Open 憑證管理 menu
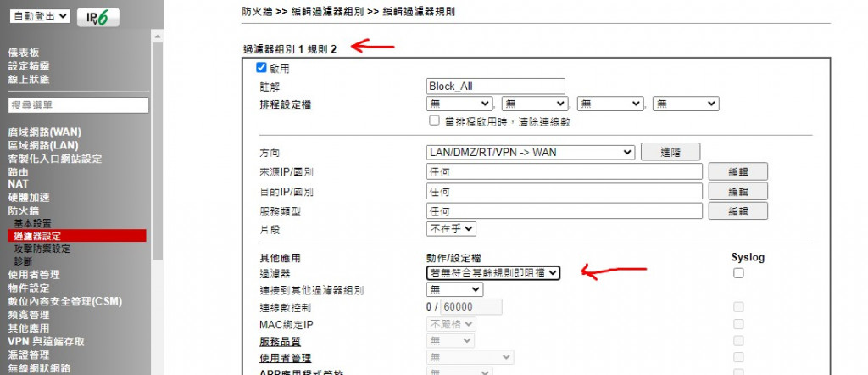This screenshot has height=375, width=868. pos(29,355)
